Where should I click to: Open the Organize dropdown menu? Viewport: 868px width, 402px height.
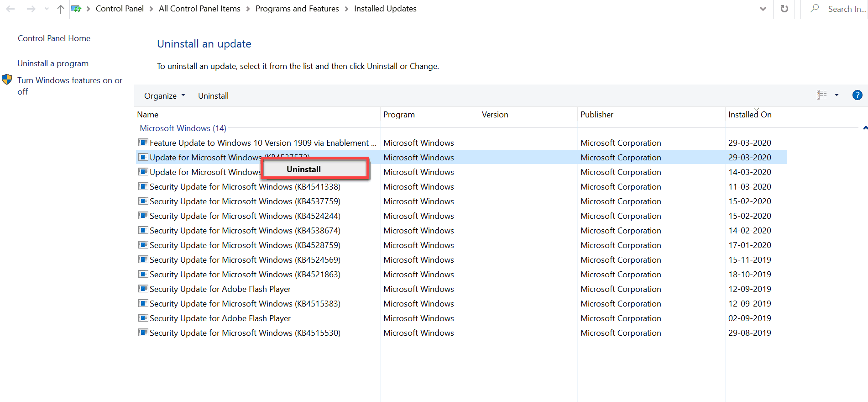pyautogui.click(x=165, y=96)
